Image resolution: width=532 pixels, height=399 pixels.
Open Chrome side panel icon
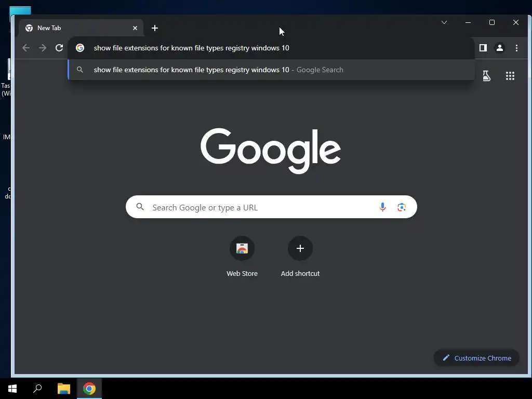tap(483, 48)
